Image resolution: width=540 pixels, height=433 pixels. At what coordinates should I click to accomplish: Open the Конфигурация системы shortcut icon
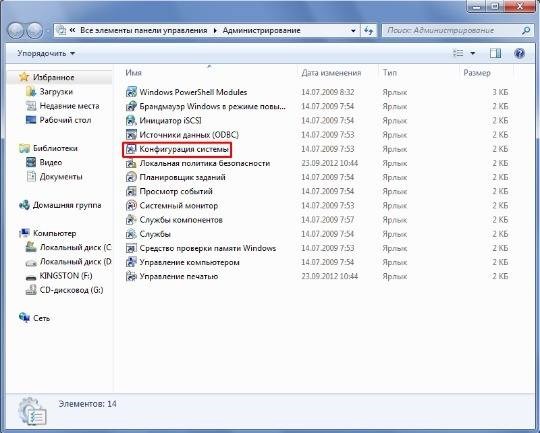[131, 149]
